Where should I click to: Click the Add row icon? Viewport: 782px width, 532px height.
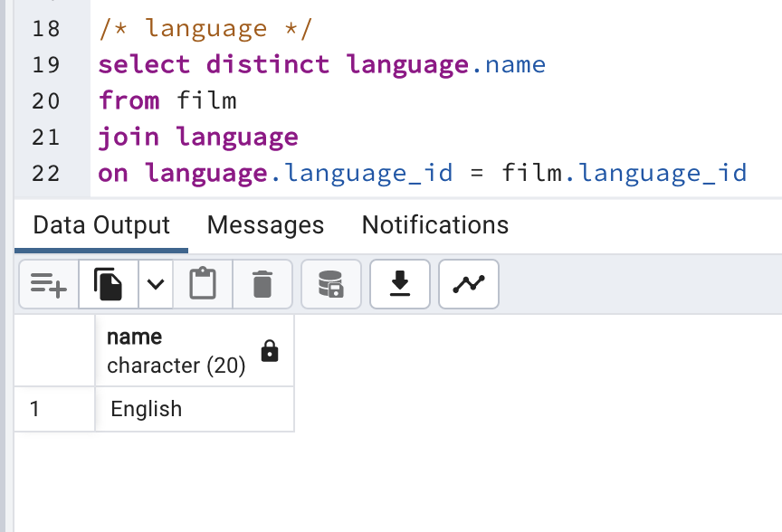[x=49, y=285]
